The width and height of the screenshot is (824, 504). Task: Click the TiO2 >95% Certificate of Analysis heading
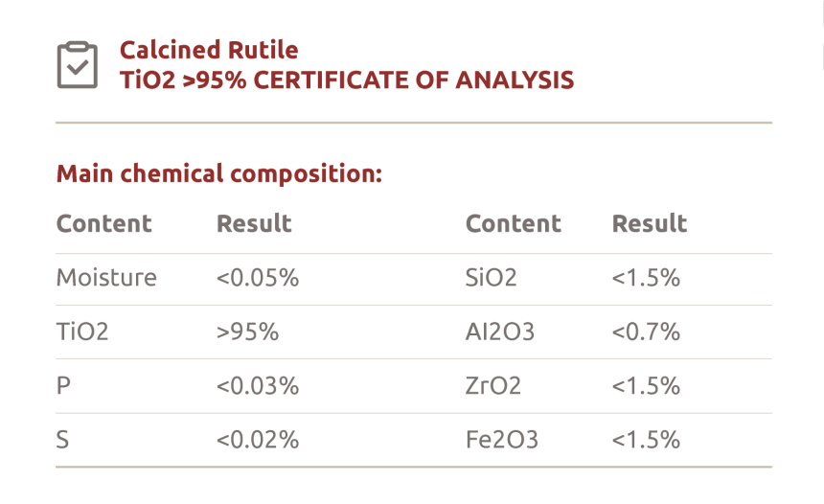click(x=347, y=80)
